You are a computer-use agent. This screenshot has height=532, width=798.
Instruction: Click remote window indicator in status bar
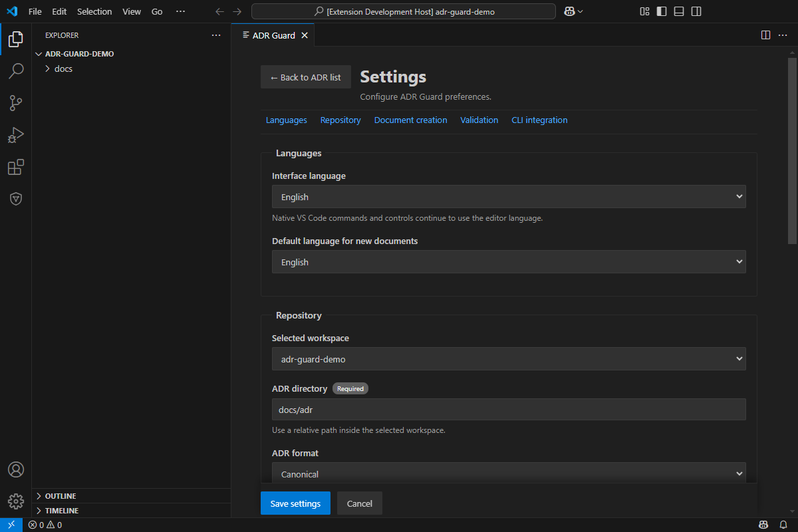(x=11, y=525)
